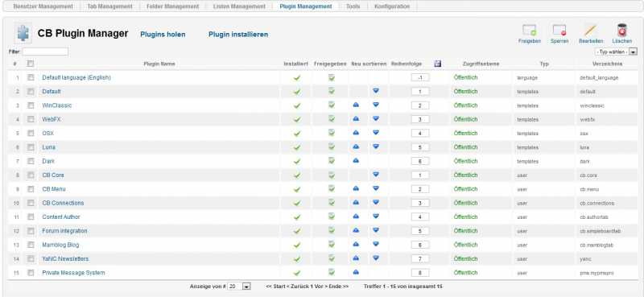Open the Konfiguration tab
The height and width of the screenshot is (297, 644).
pyautogui.click(x=392, y=6)
